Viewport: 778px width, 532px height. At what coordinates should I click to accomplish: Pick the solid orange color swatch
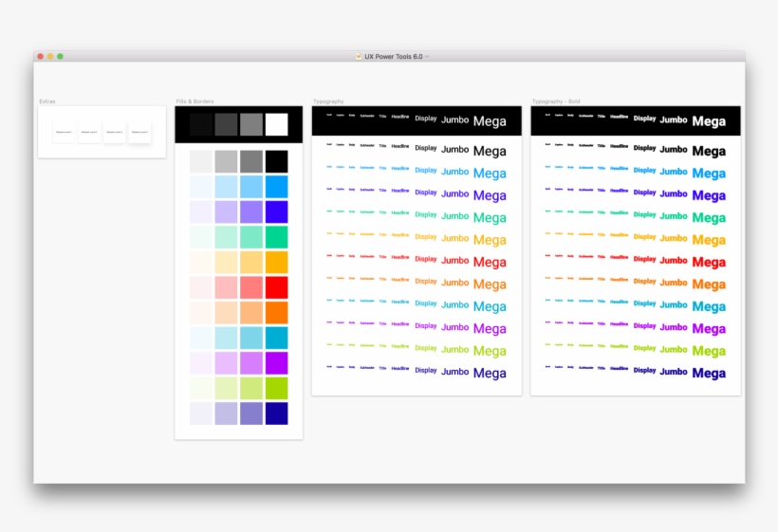[276, 313]
